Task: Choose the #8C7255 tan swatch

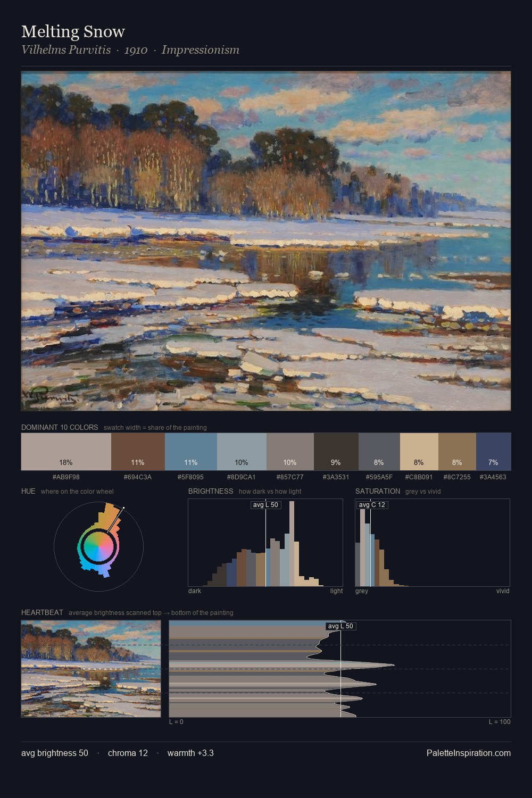Action: [x=457, y=452]
